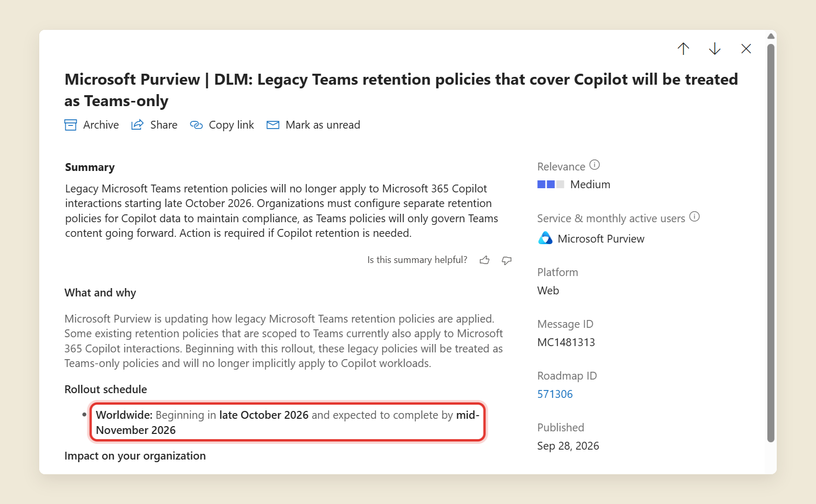Click the vertical scrollbar thumb

coord(770,243)
